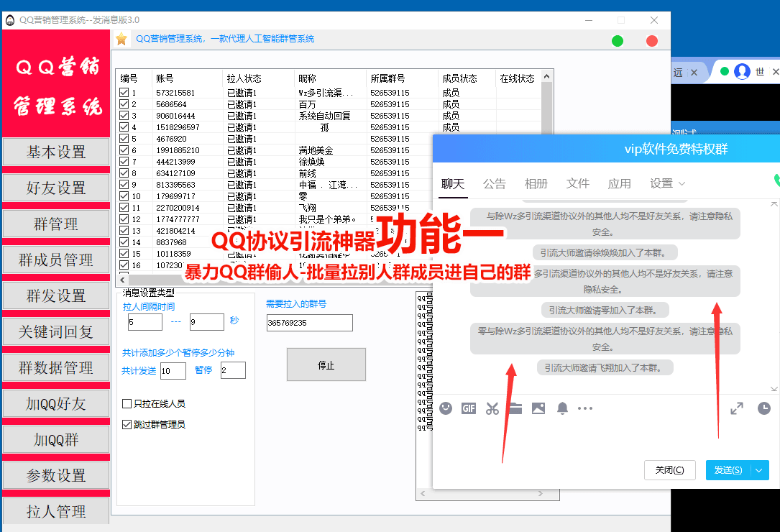Open 好友设置 in sidebar
The width and height of the screenshot is (780, 532).
56,188
